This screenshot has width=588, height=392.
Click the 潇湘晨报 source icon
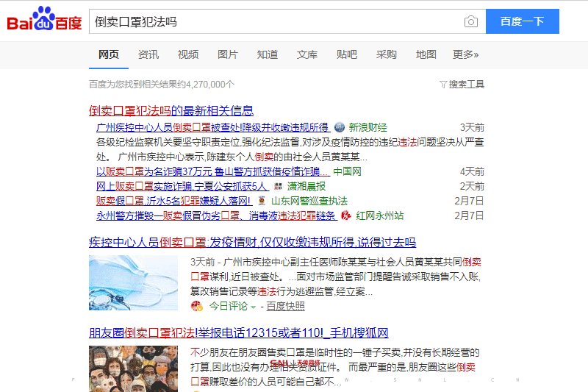278,187
